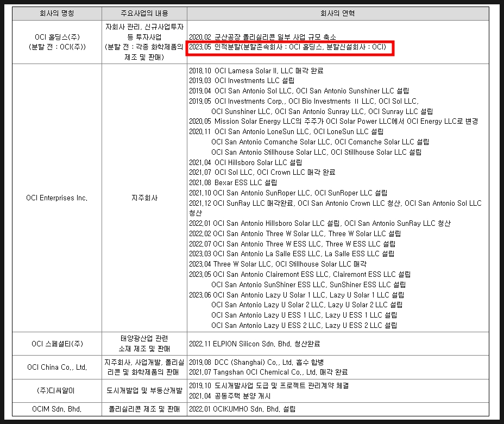Select '2023.04 Three W Solar LLC' 매각 line
The height and width of the screenshot is (424, 504).
(278, 264)
